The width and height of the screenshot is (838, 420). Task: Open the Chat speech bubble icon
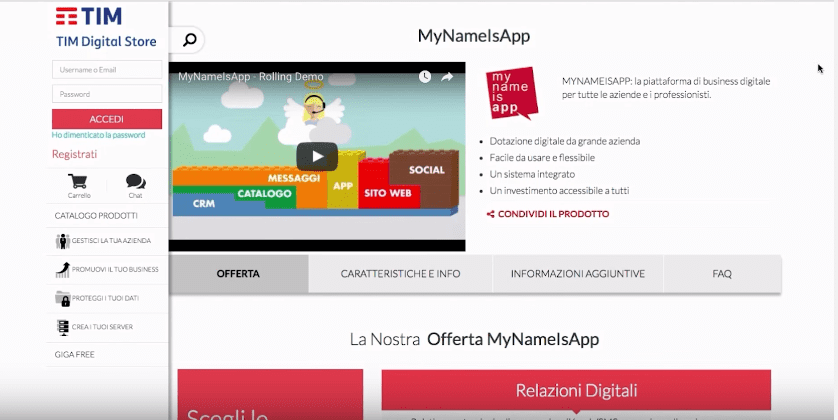click(136, 182)
